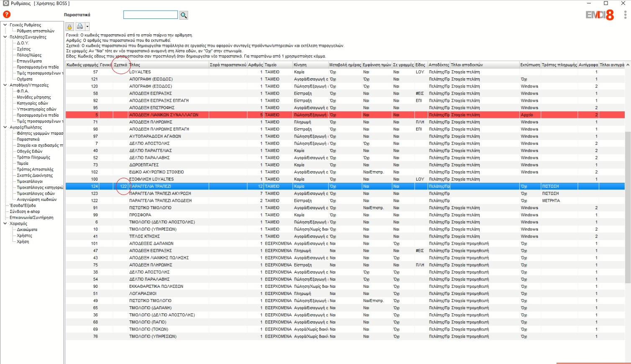The height and width of the screenshot is (364, 631).
Task: Select the ΕΚΚΑΘΑΡΙΣΤΙΚΑ ΠΩΛΗΣΕΩΝ row title
Action: pos(156,286)
